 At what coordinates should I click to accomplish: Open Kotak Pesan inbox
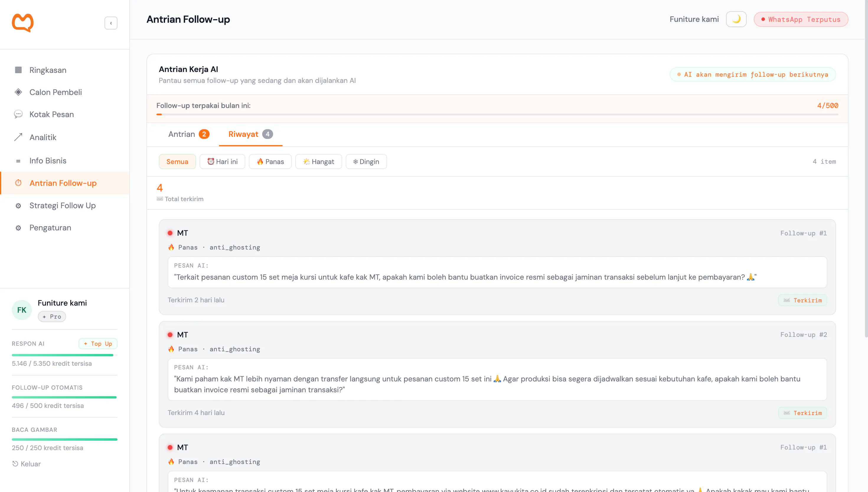point(65,114)
